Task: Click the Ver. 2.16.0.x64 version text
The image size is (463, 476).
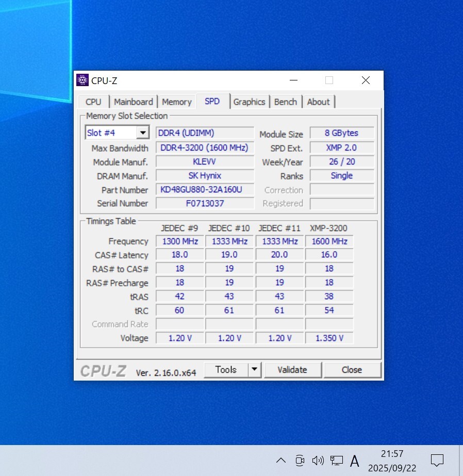Action: pos(166,372)
